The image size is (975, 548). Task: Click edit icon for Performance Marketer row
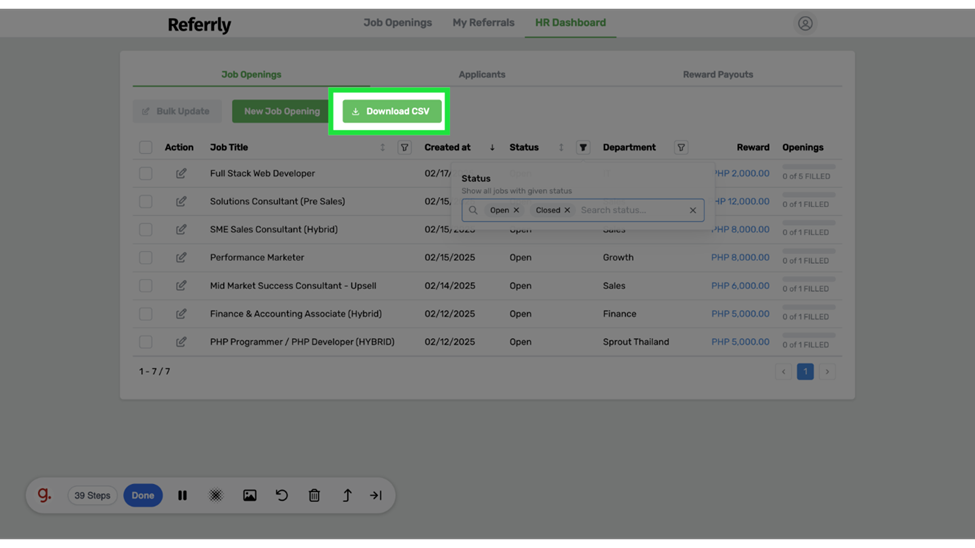181,257
